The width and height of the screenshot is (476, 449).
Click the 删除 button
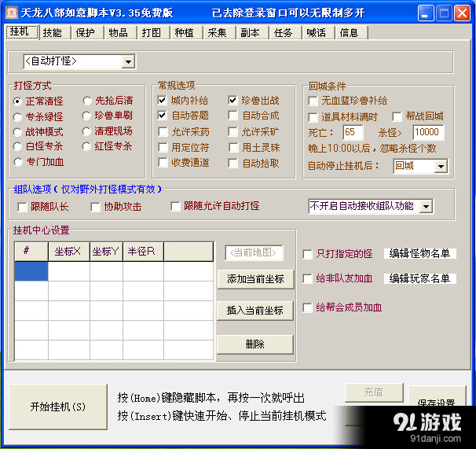pos(255,344)
